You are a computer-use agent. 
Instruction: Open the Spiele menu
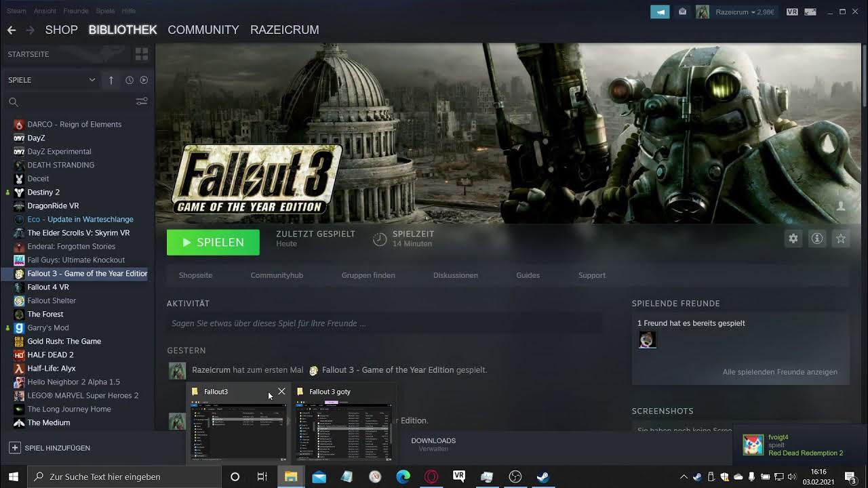point(105,11)
